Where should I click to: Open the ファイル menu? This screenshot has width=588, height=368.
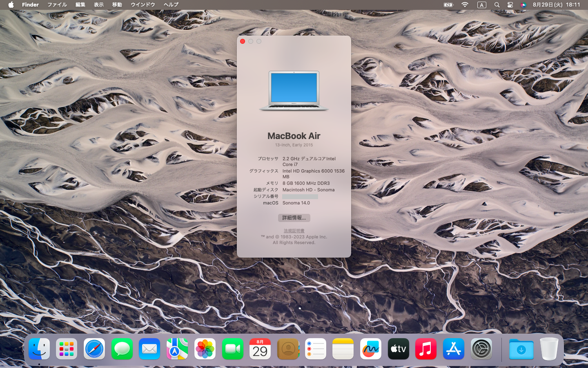tap(57, 4)
